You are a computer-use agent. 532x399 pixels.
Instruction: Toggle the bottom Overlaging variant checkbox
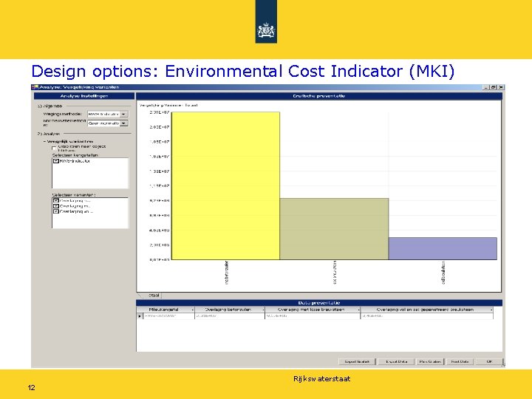(x=56, y=211)
